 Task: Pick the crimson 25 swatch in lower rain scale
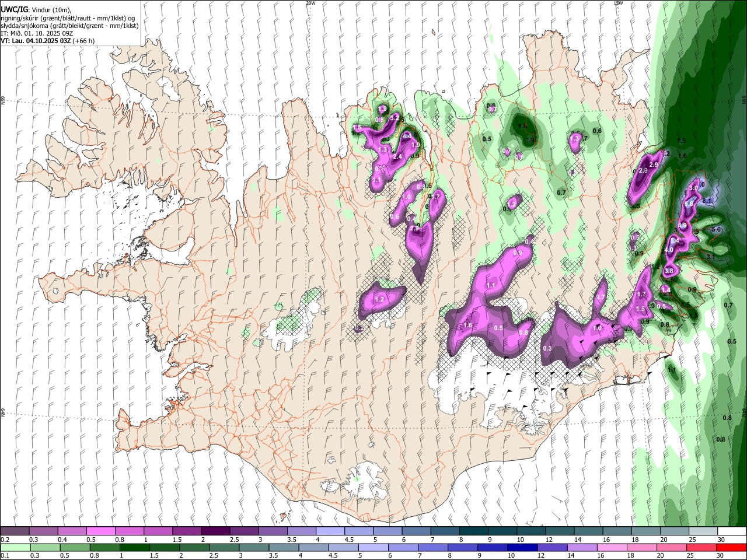[x=701, y=548]
